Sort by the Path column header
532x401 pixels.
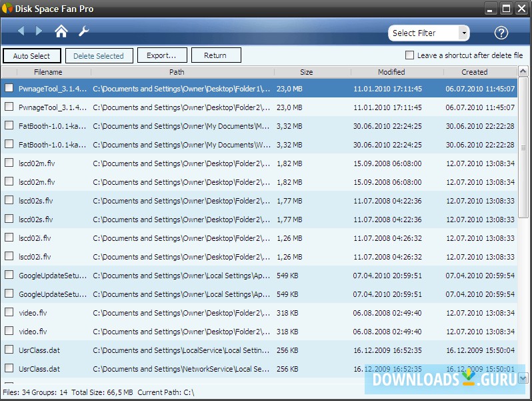pyautogui.click(x=177, y=72)
